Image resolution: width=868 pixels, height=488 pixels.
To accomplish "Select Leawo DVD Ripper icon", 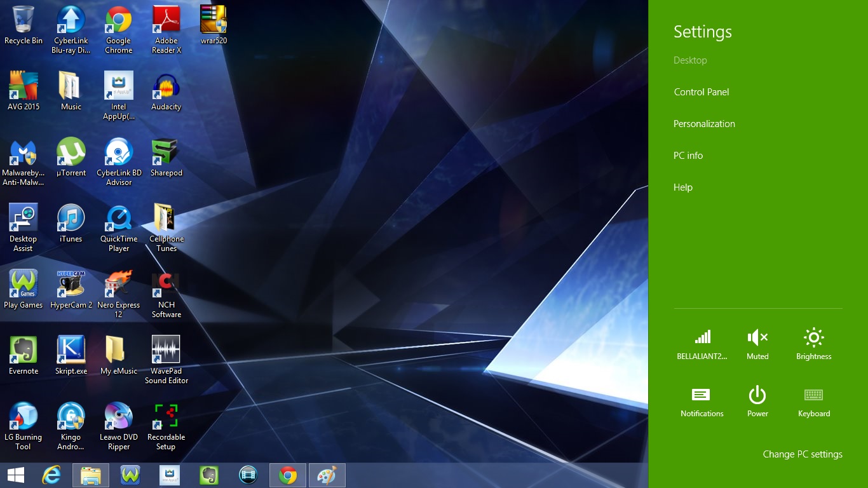I will (119, 426).
